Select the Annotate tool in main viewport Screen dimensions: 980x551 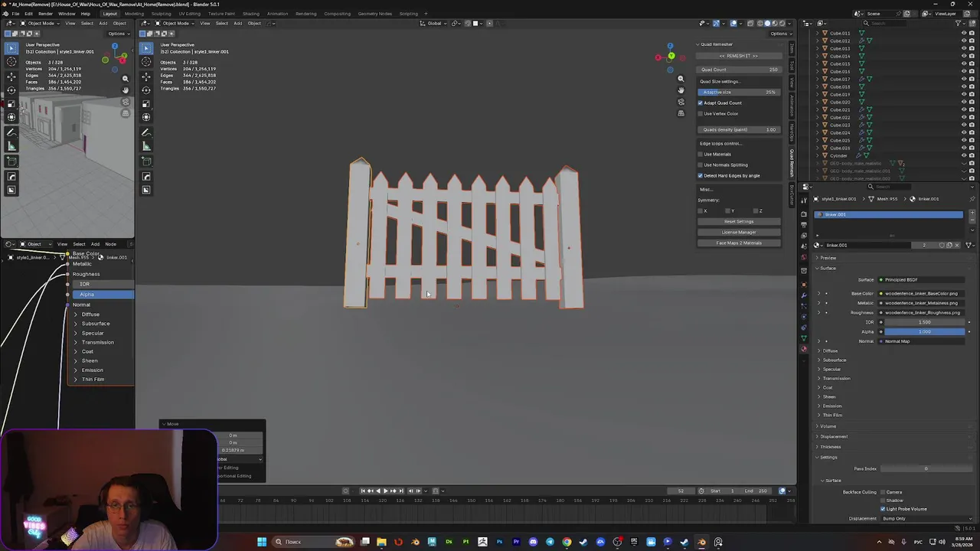[x=146, y=132]
